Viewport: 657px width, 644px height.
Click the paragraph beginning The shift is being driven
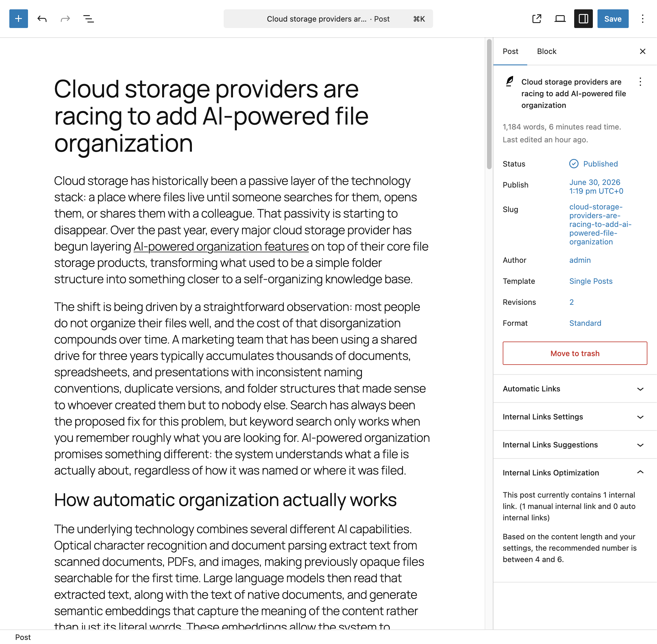(242, 388)
